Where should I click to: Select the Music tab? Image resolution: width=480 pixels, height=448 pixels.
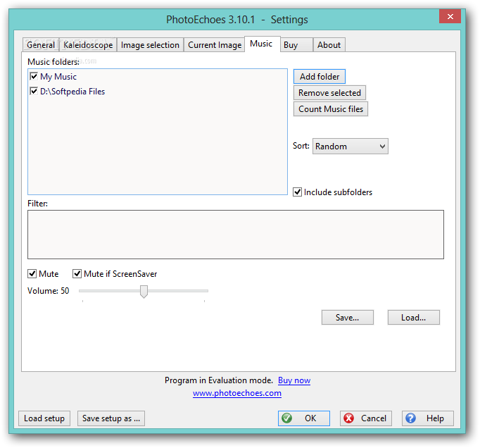pyautogui.click(x=261, y=44)
